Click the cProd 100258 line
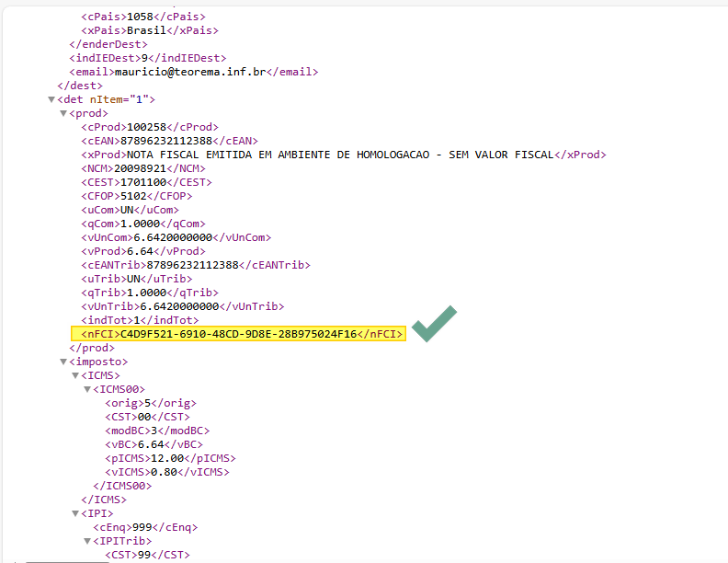Image resolution: width=728 pixels, height=563 pixels. pyautogui.click(x=150, y=127)
